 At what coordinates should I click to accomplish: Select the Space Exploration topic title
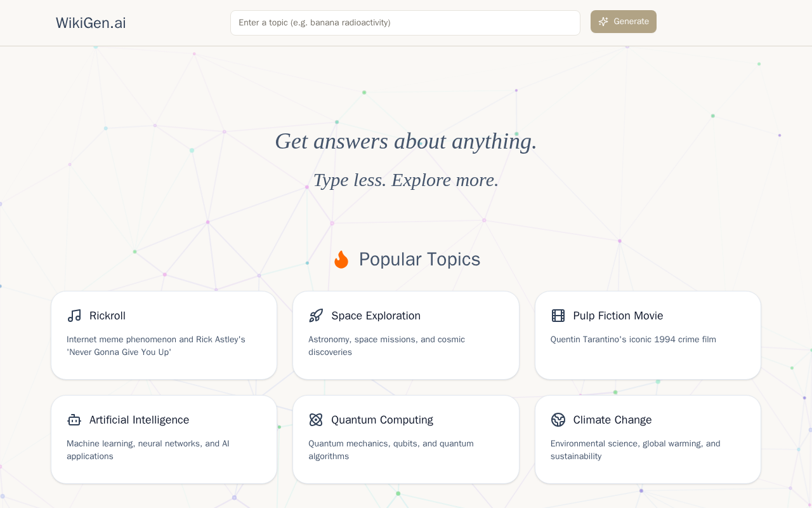376,316
